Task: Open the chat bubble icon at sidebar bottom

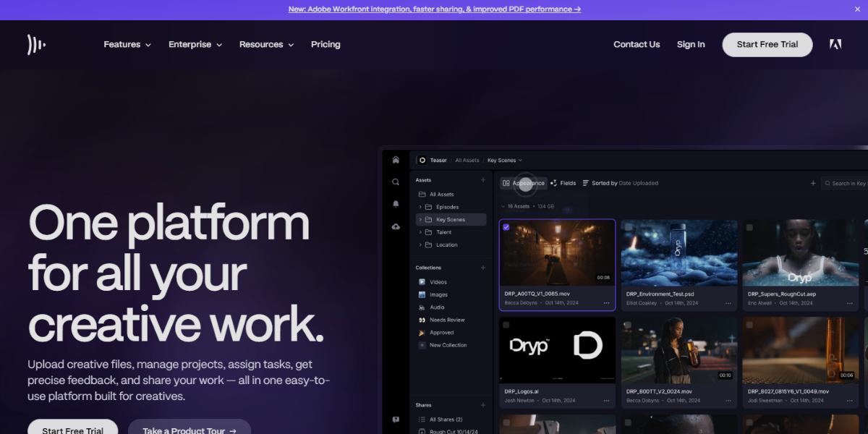Action: click(x=395, y=419)
